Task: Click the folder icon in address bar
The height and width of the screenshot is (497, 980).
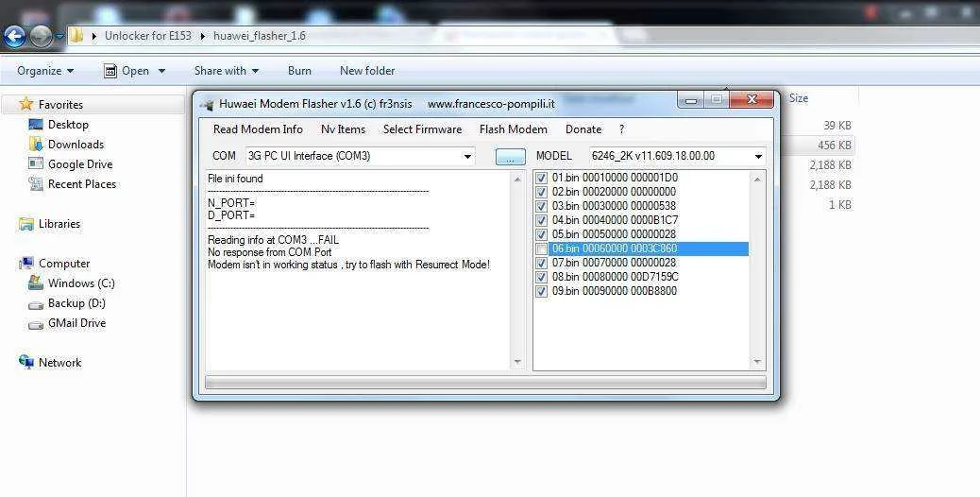Action: click(76, 36)
